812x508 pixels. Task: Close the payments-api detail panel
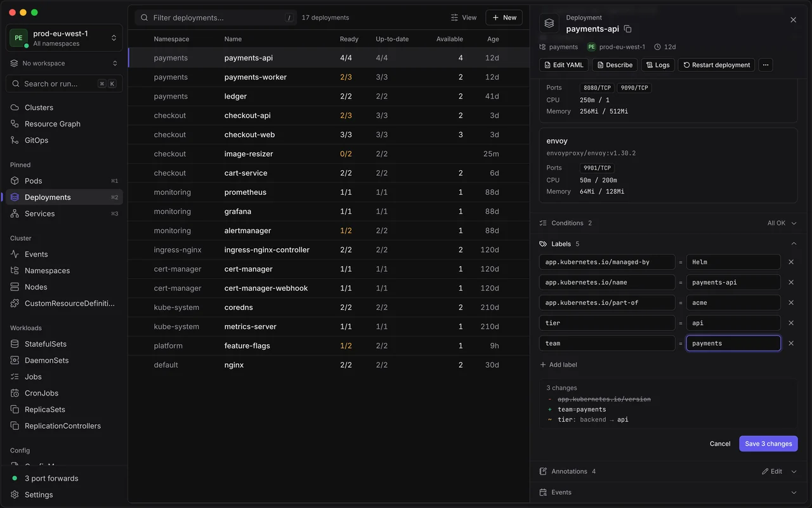pos(793,20)
